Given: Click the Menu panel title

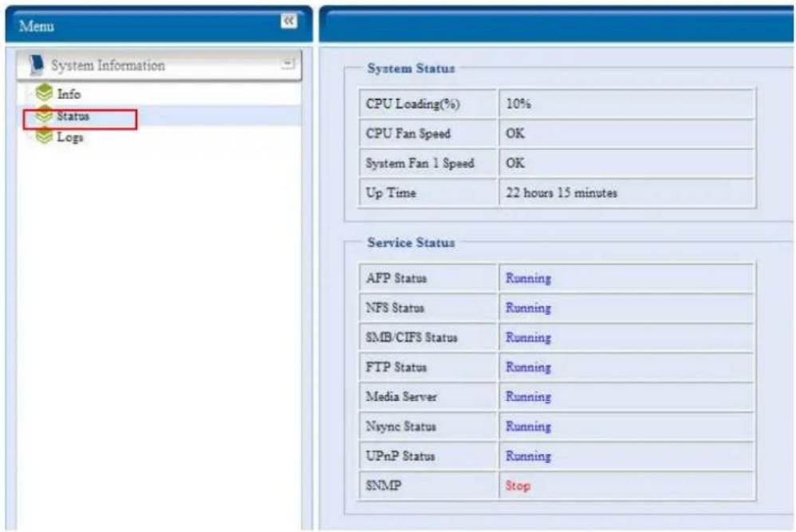Looking at the screenshot, I should 37,26.
